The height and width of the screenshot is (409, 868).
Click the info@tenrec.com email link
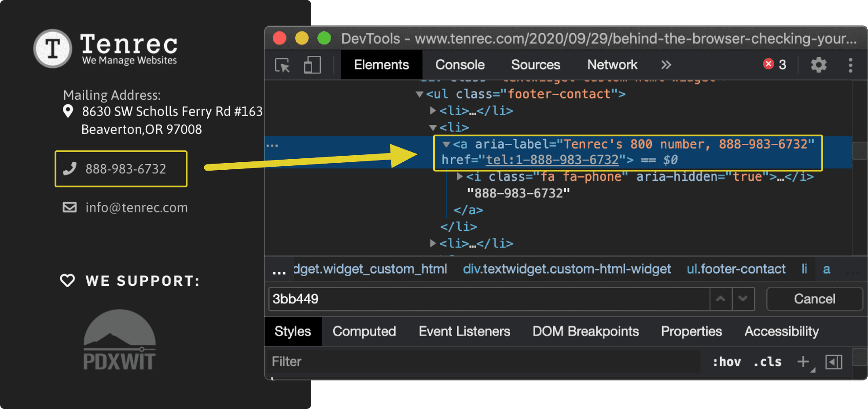(x=136, y=208)
